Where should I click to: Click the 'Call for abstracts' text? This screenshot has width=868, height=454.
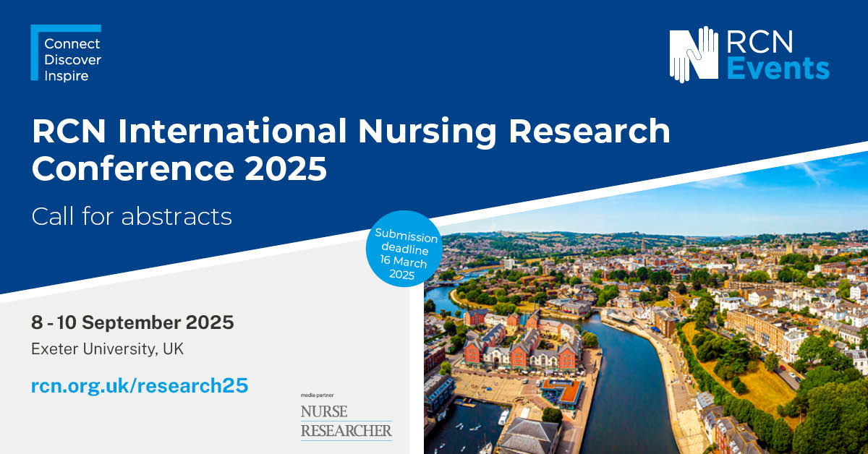click(132, 216)
